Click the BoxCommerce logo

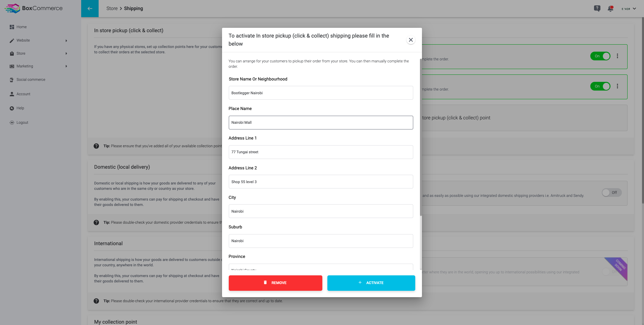click(x=34, y=8)
